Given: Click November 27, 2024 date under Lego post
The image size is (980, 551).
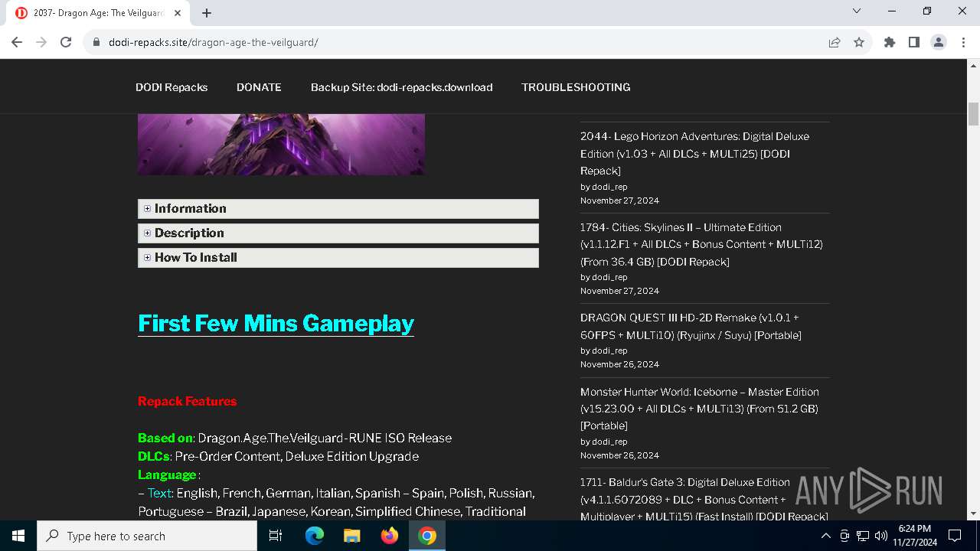Looking at the screenshot, I should [x=619, y=201].
